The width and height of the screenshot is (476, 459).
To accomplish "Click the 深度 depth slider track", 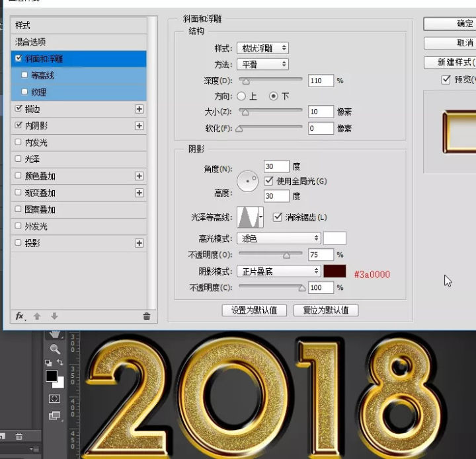I will [270, 79].
